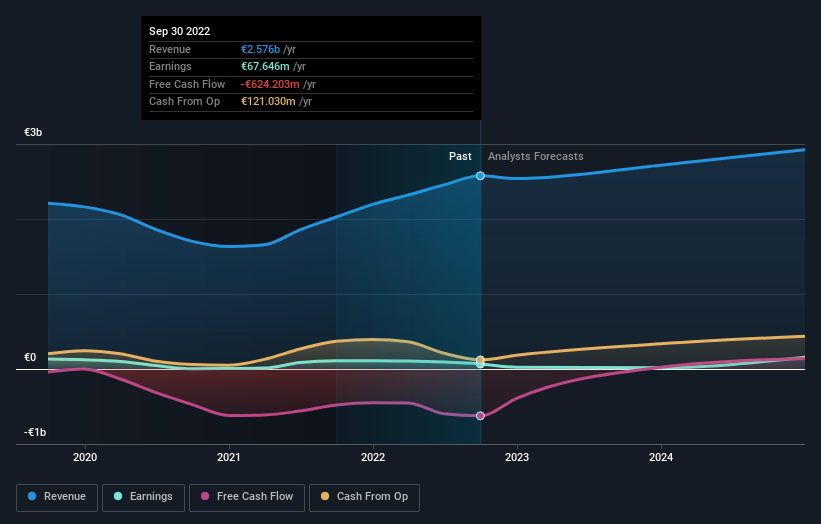Toggle the Cash From Op legend button
Viewport: 821px width, 524px height.
[364, 497]
